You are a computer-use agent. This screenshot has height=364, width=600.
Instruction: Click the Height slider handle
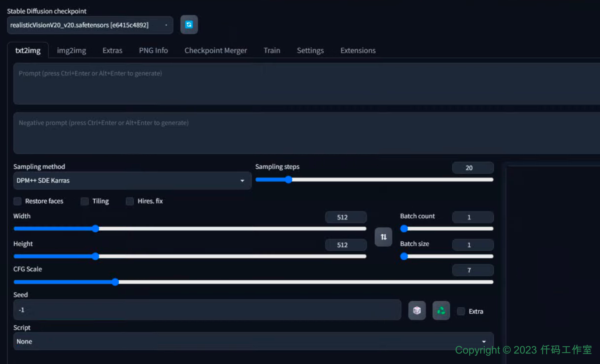point(95,256)
